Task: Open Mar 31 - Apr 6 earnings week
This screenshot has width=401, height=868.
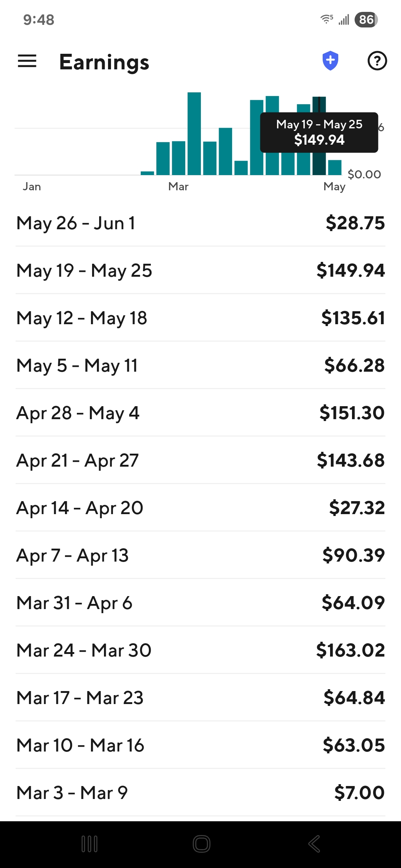Action: [x=200, y=603]
